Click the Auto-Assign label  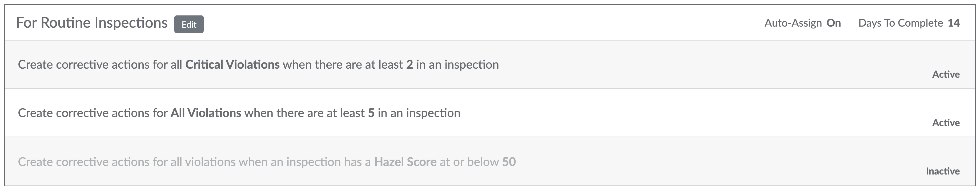pyautogui.click(x=793, y=23)
